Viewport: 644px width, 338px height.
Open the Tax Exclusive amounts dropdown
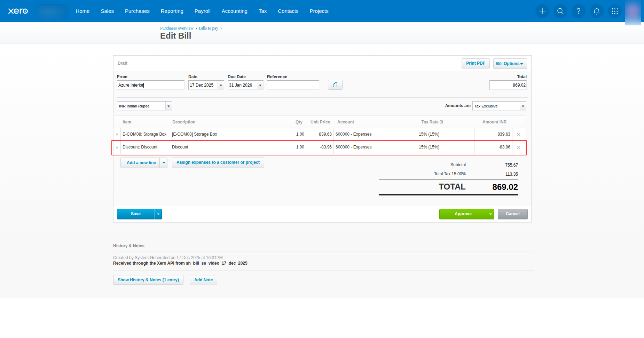(x=523, y=106)
